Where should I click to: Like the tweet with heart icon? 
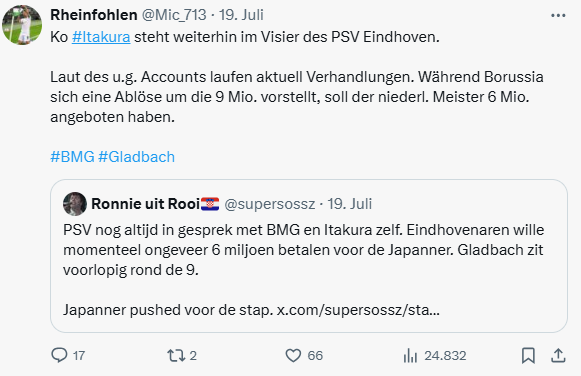[293, 356]
